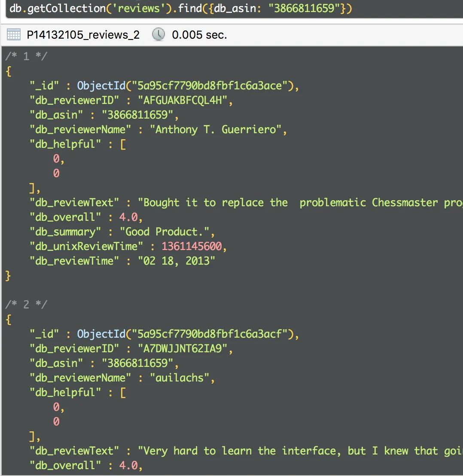Image resolution: width=463 pixels, height=476 pixels.
Task: Click the table grid icon beside P14132105_reviews_2
Action: coord(14,35)
